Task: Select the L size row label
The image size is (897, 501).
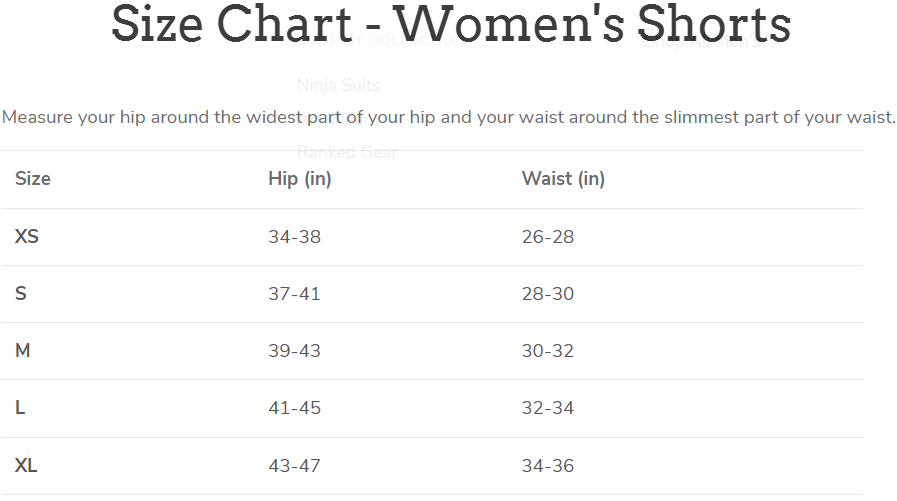Action: point(21,408)
